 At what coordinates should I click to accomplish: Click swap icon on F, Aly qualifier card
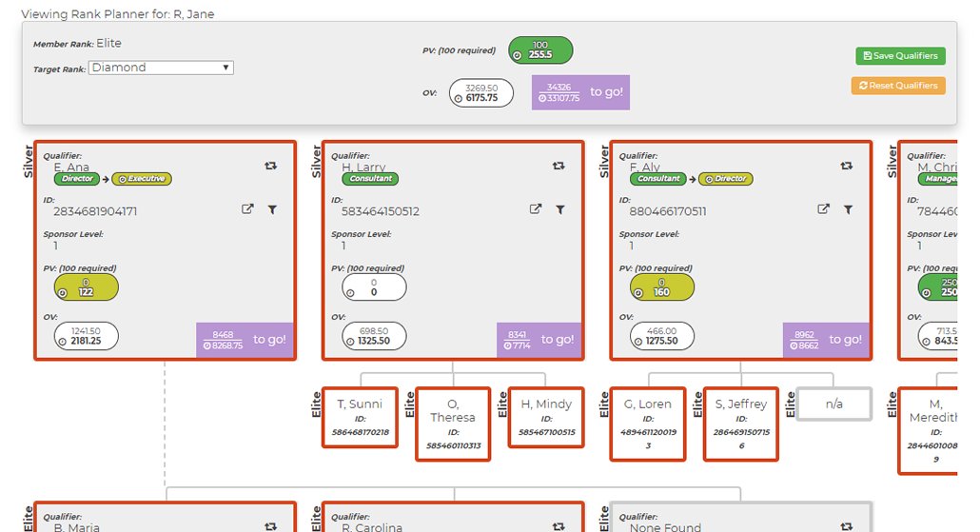(847, 166)
